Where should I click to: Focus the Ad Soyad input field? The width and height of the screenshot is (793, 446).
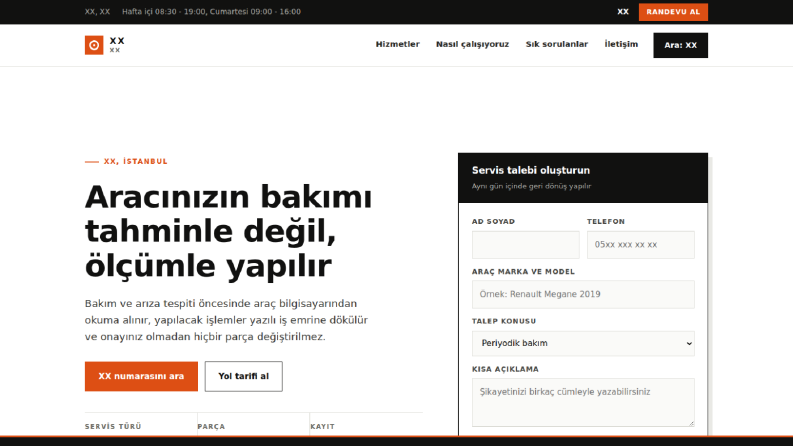coord(525,245)
